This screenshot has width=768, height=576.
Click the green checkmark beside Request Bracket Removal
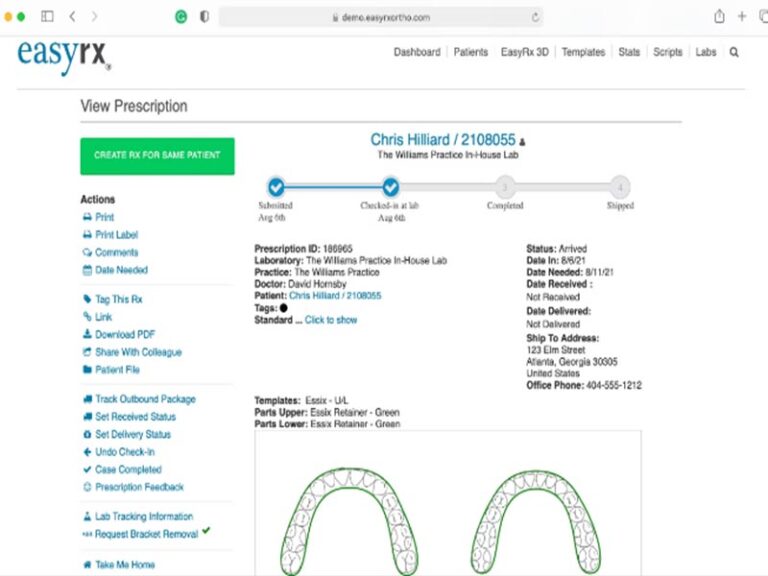point(206,530)
